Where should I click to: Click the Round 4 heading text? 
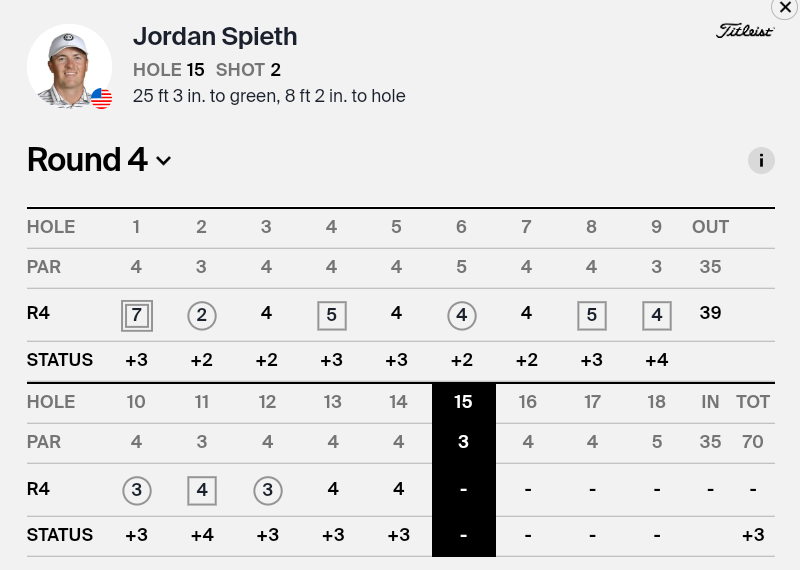point(87,160)
